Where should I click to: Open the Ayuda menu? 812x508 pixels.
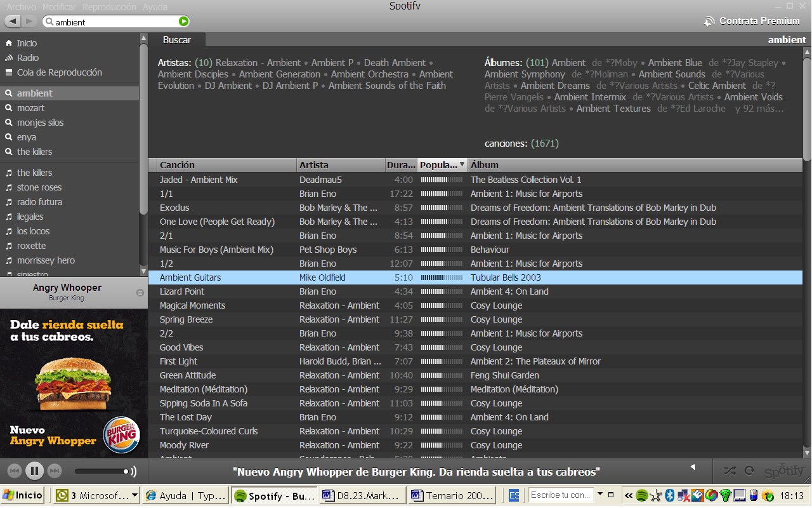(x=155, y=7)
